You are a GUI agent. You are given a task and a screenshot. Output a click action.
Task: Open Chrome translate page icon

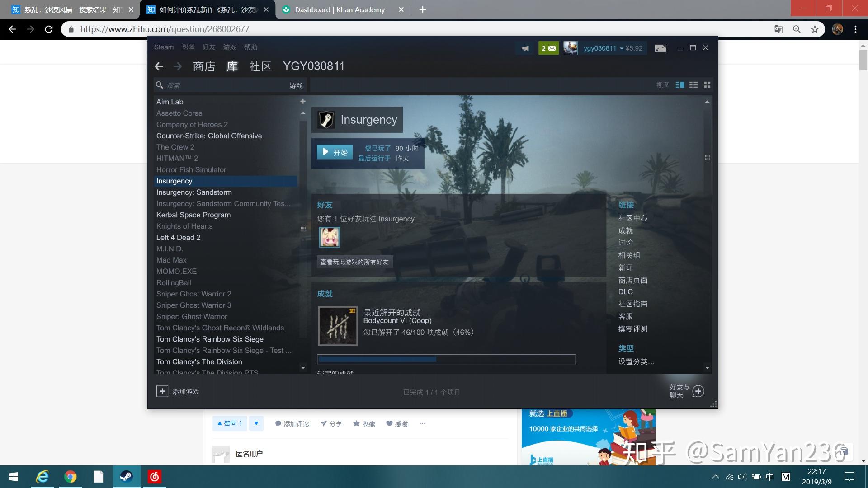click(778, 29)
